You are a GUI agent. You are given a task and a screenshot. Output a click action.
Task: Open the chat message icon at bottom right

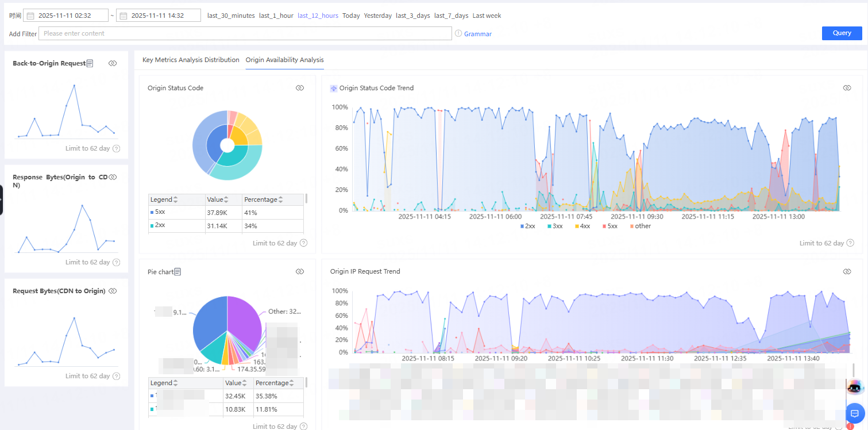[x=854, y=413]
